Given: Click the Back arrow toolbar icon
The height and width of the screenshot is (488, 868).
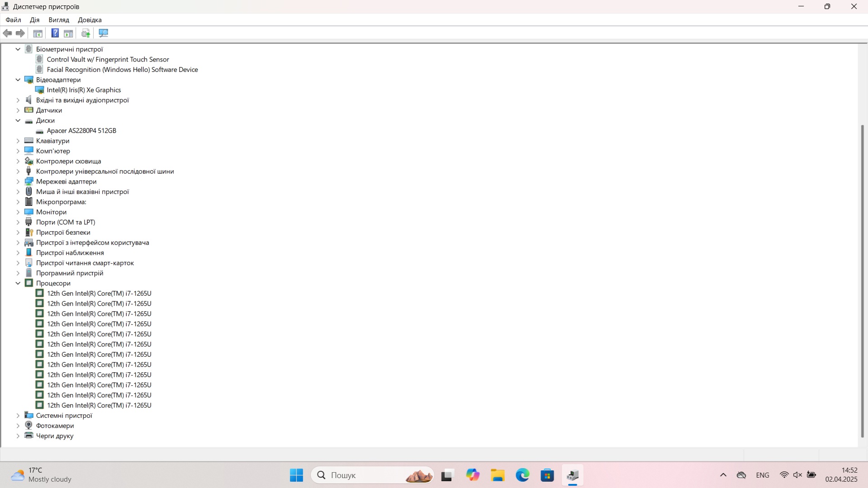Looking at the screenshot, I should [x=8, y=33].
